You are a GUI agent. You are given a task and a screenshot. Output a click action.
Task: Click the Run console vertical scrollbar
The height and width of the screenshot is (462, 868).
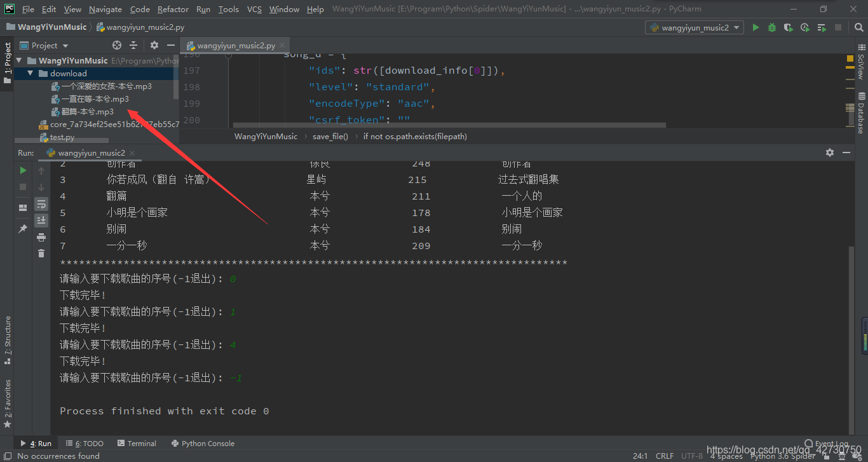coord(851,340)
